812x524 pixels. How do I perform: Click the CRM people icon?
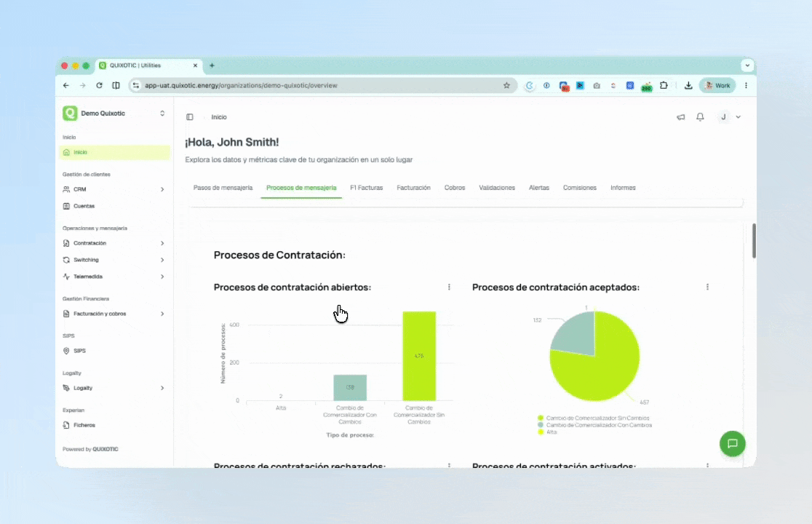tap(66, 189)
